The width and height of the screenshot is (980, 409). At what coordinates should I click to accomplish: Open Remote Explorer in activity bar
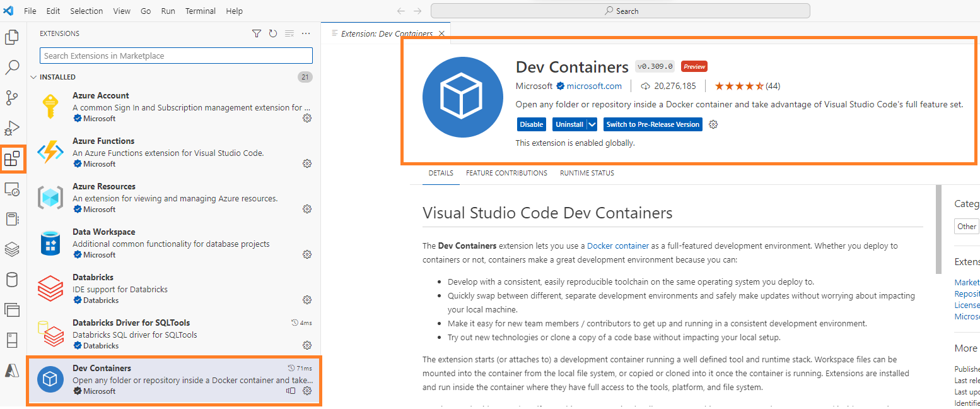(12, 189)
